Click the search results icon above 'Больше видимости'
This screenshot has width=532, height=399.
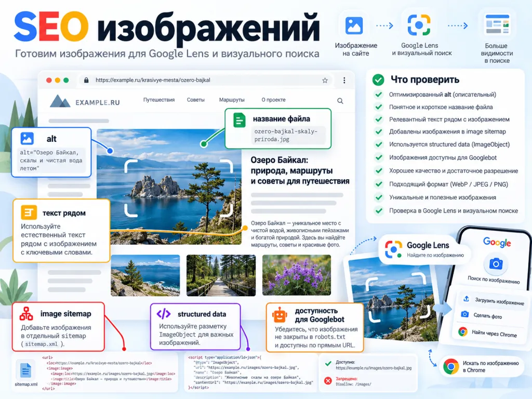tap(497, 24)
